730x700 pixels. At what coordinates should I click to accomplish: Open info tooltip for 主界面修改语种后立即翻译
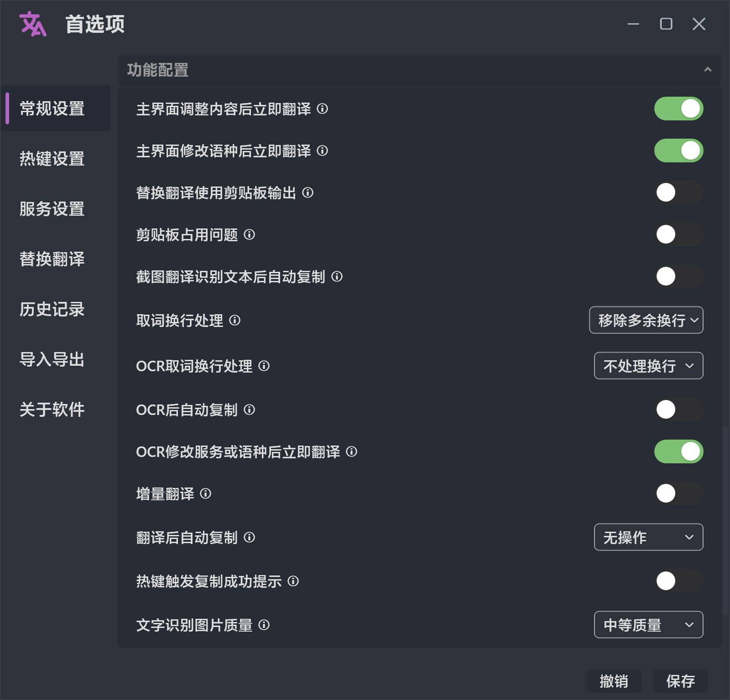(322, 151)
